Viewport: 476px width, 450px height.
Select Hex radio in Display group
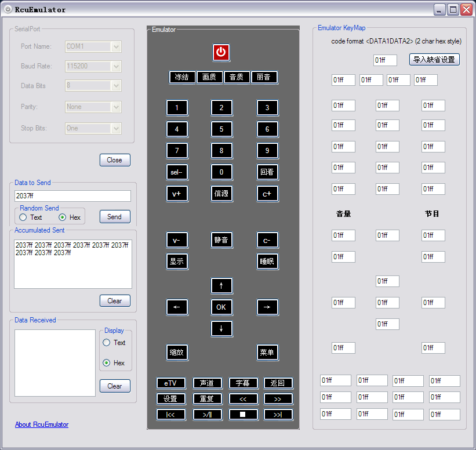click(x=107, y=363)
